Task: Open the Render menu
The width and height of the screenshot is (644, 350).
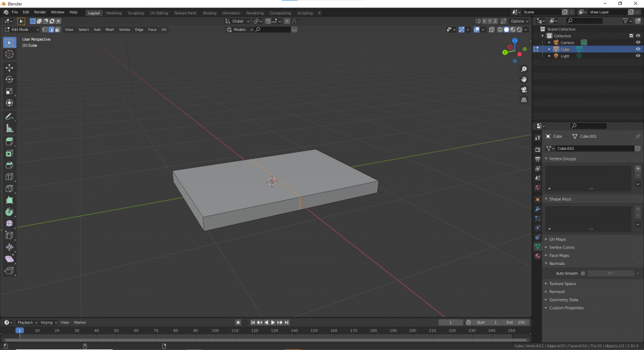Action: point(40,12)
